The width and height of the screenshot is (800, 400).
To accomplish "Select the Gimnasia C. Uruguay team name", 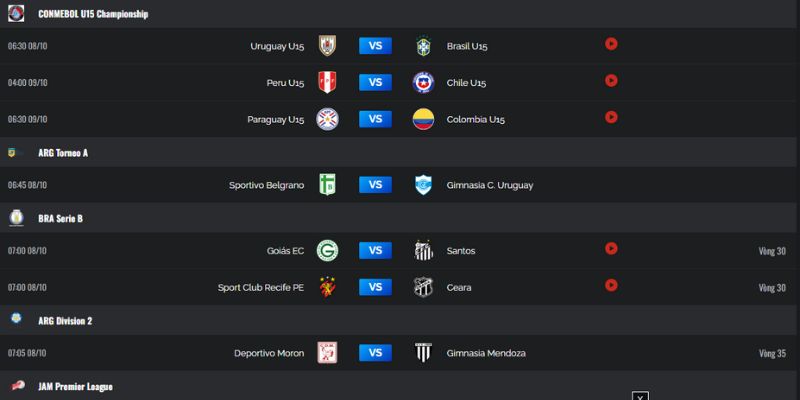I will (490, 185).
